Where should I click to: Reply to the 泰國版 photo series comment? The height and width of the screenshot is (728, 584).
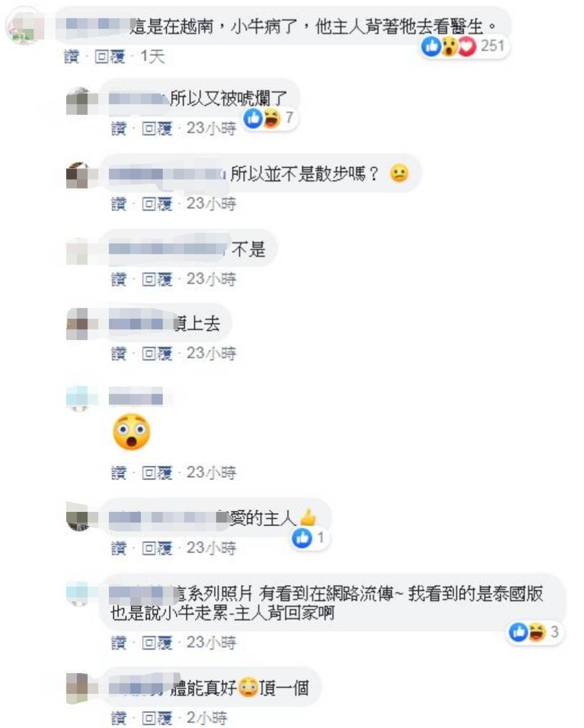pyautogui.click(x=157, y=642)
